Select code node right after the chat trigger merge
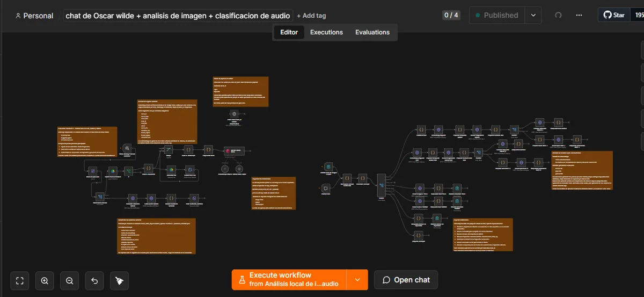 tap(347, 178)
